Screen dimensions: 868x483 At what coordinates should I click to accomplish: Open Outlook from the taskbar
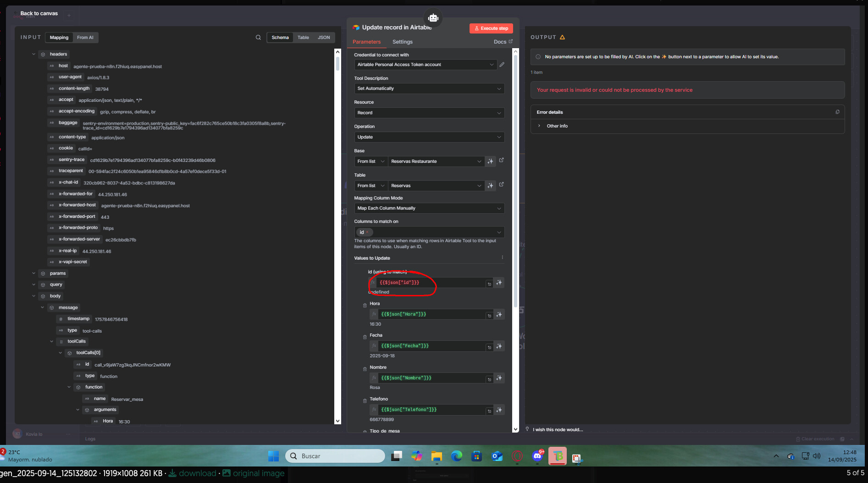tap(497, 456)
